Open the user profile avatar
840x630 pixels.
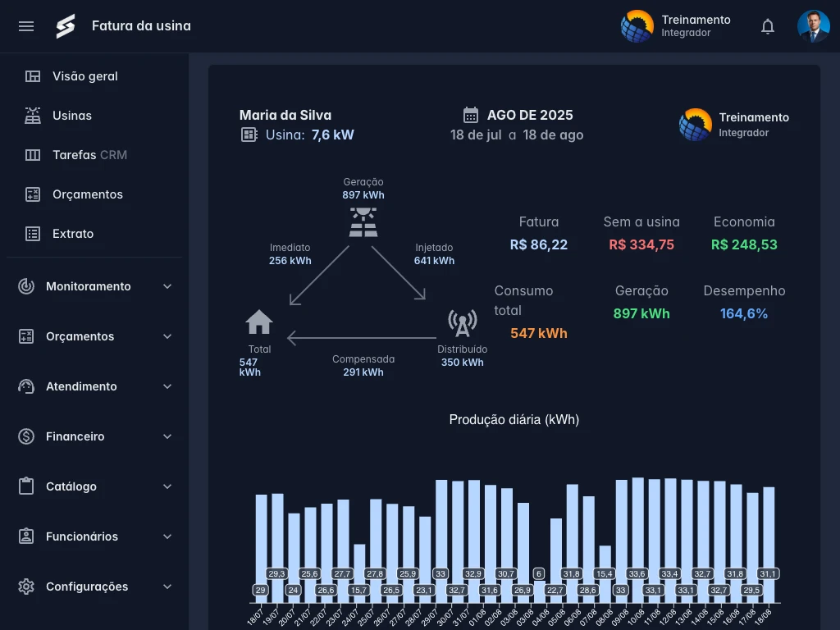click(813, 26)
